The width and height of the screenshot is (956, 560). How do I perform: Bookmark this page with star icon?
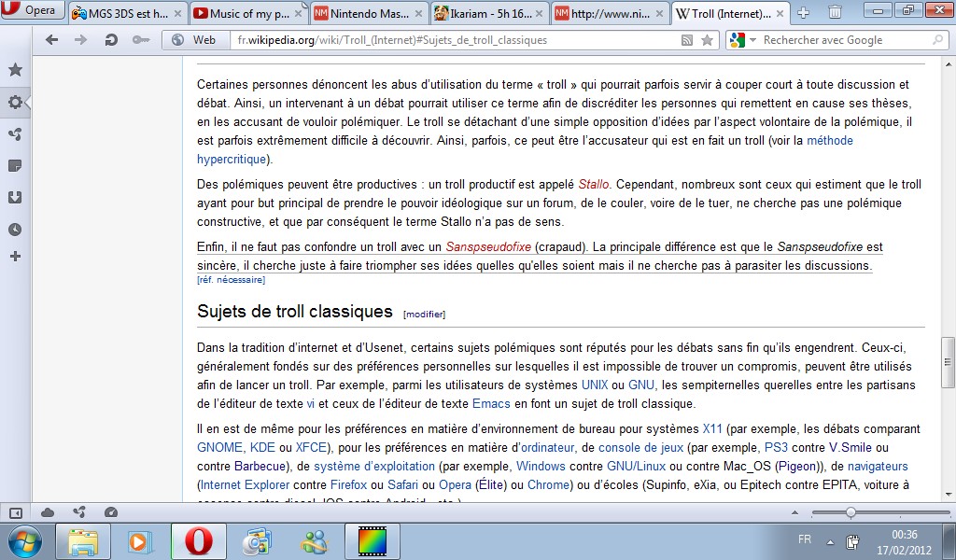click(708, 40)
